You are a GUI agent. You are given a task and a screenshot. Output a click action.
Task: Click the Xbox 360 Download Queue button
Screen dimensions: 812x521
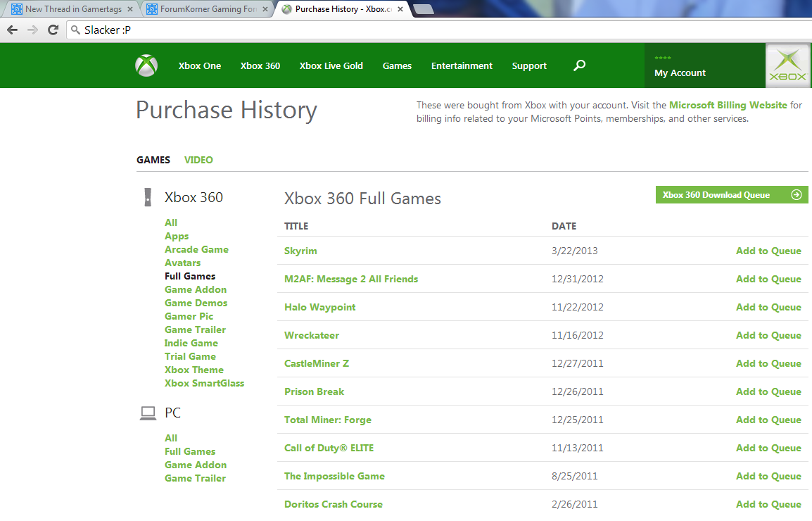(x=732, y=195)
